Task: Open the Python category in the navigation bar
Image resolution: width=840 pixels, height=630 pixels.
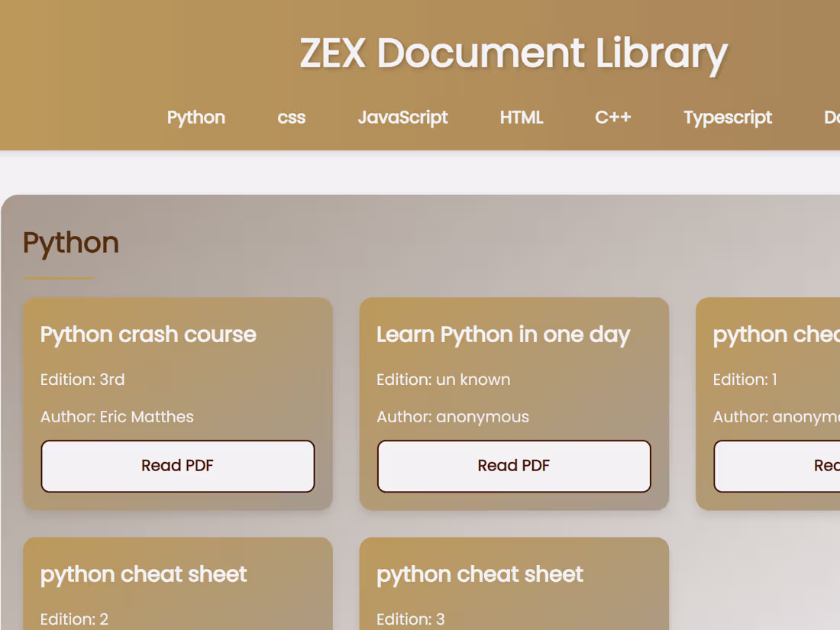Action: (195, 118)
